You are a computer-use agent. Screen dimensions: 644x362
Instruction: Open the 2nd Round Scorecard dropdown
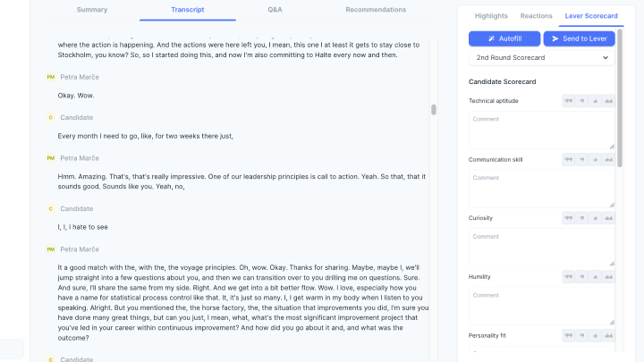(x=542, y=57)
